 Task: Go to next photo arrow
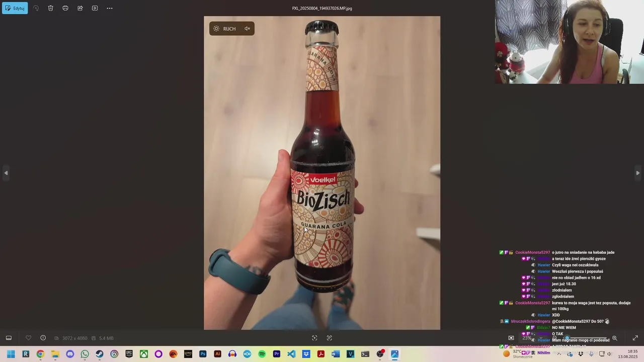(x=637, y=173)
